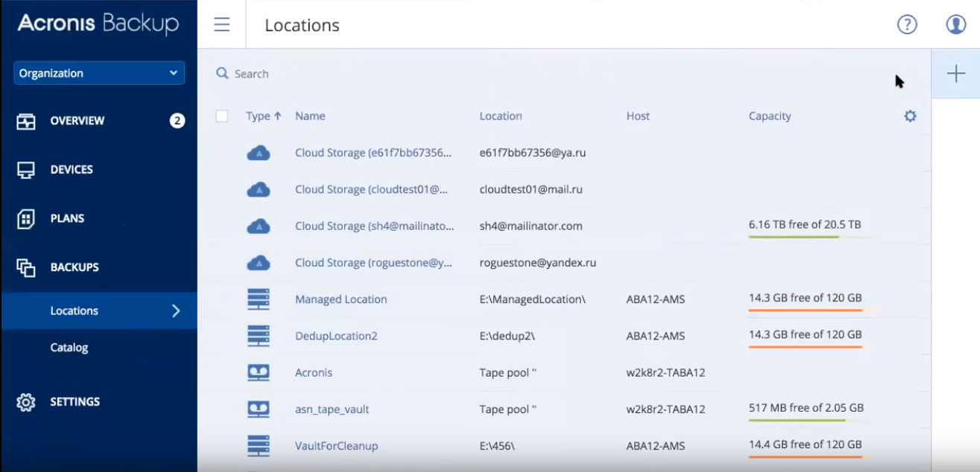Open the Managed Location link

click(341, 299)
